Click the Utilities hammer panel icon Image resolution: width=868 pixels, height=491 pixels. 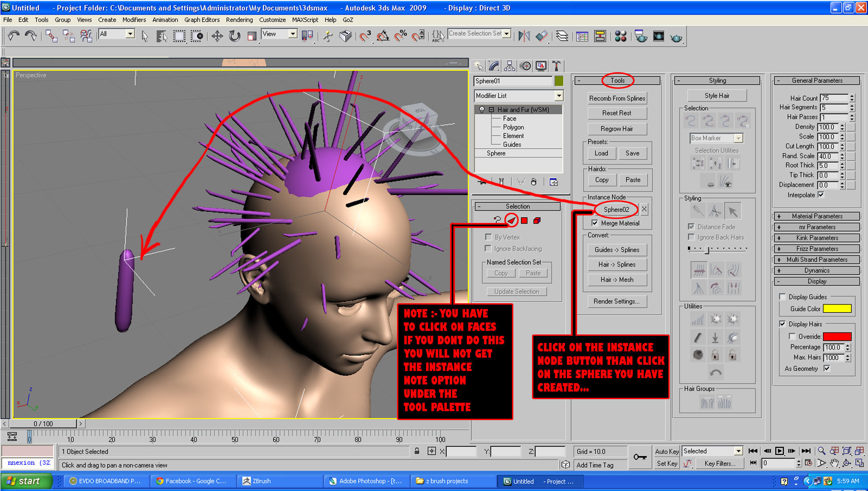click(x=557, y=66)
